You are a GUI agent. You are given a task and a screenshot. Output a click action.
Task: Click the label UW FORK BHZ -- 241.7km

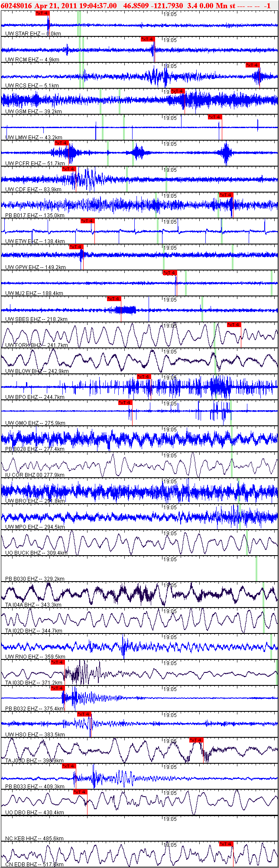click(x=37, y=345)
